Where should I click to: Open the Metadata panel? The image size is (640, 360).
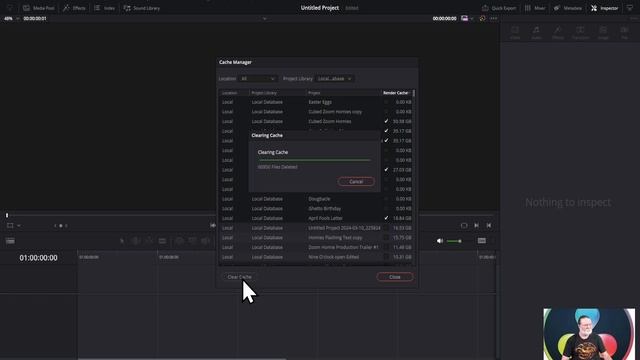568,8
